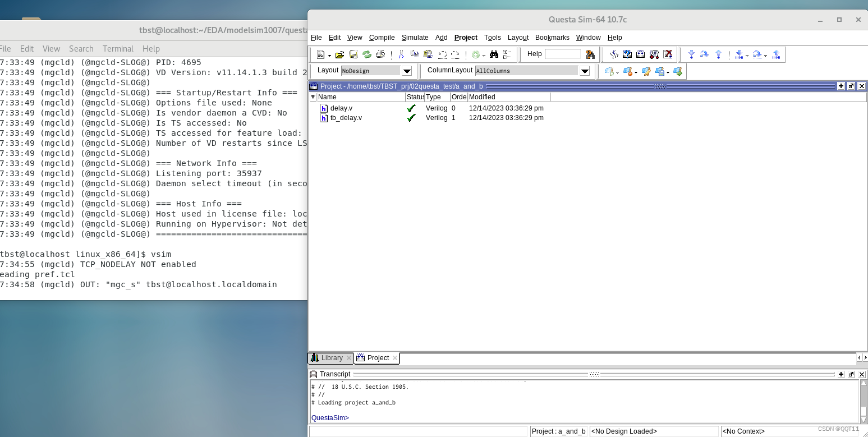Click the Paste clipboard icon

(x=428, y=54)
